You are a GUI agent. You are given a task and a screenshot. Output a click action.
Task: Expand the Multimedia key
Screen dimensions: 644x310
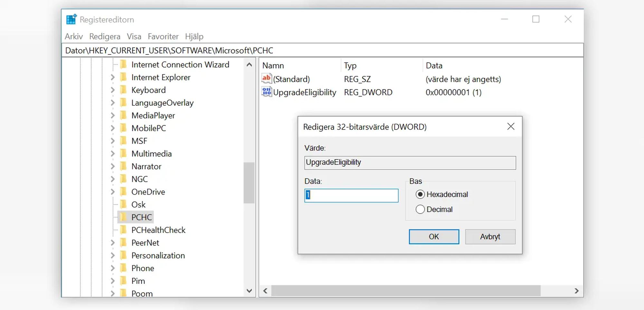click(112, 154)
